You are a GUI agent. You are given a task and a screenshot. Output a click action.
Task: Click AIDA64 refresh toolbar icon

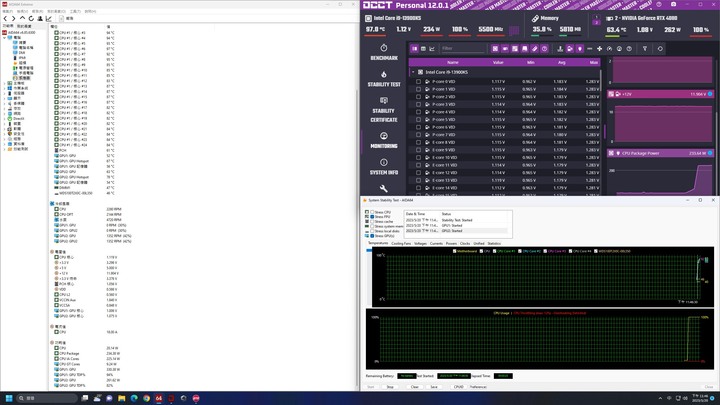point(31,18)
